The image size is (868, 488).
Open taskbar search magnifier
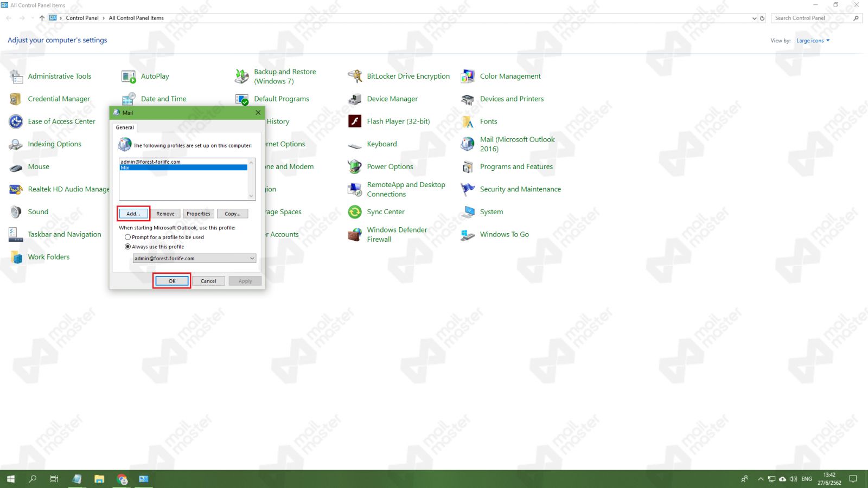pos(33,479)
